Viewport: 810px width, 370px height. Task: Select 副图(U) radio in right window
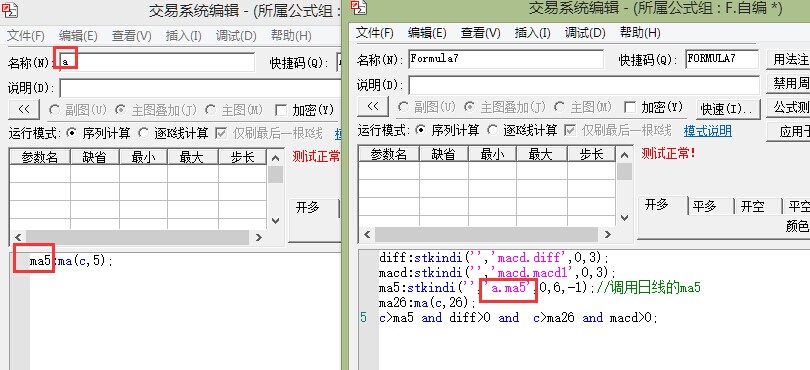coord(427,107)
